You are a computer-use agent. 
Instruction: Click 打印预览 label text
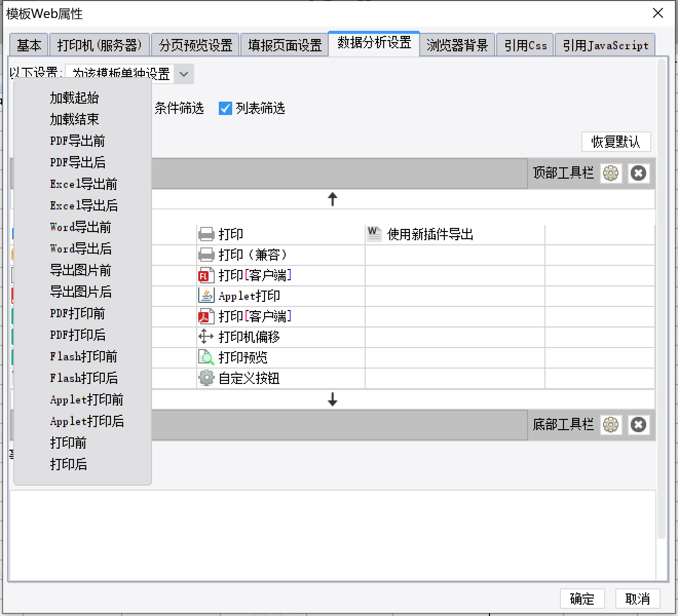(x=243, y=357)
